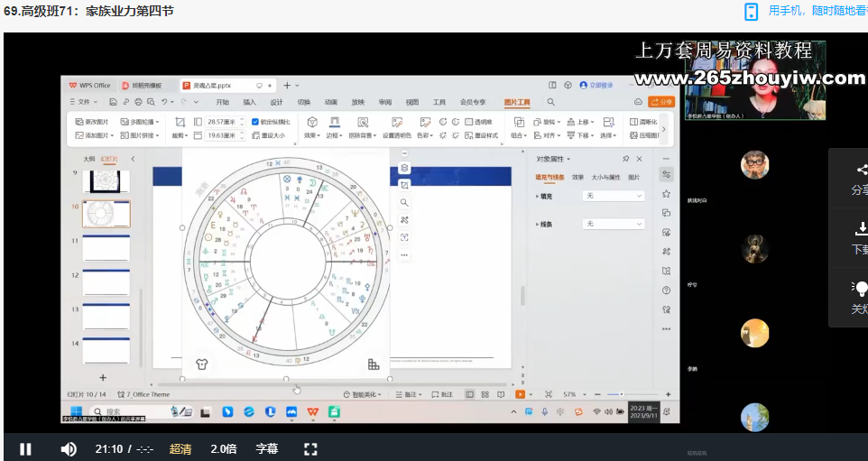
Task: Click 重设样式 button
Action: click(x=482, y=135)
